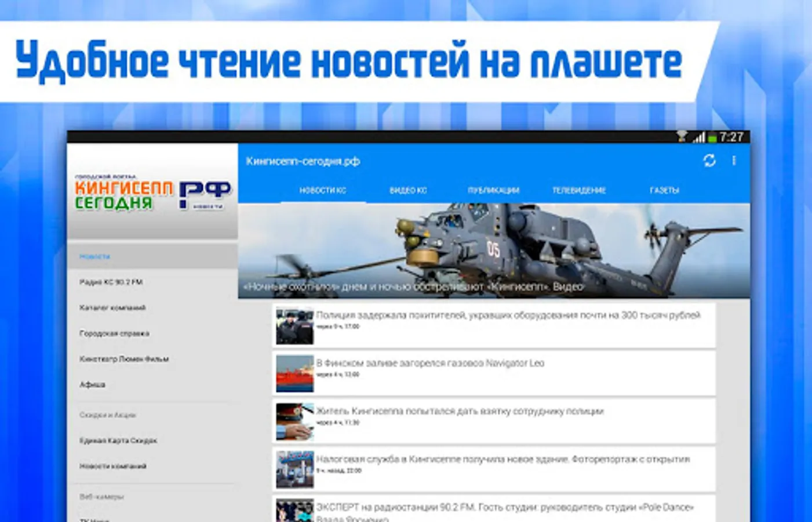Open Афиша in the side menu

pos(152,385)
